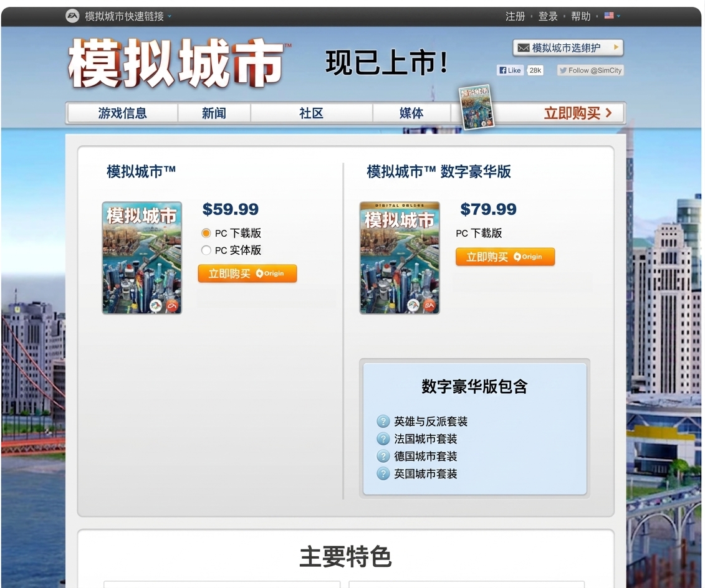
Task: Open the 媒体 nav tab
Action: 411,113
